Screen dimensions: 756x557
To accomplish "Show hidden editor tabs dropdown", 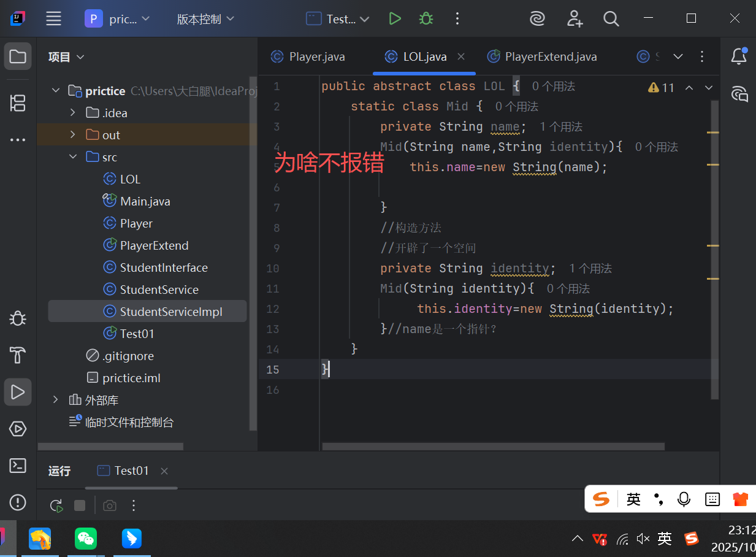I will pos(678,56).
